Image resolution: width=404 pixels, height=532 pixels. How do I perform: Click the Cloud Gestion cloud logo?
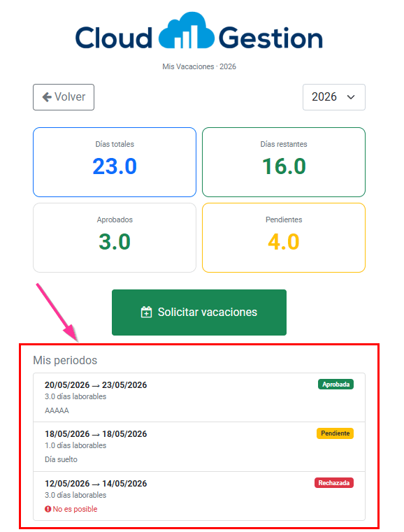coord(186,31)
